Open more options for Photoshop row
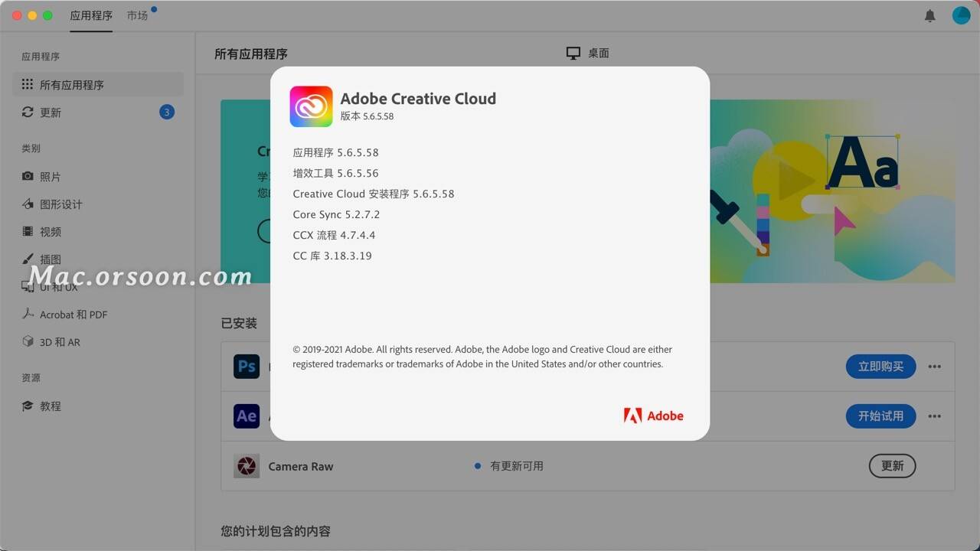 click(935, 367)
